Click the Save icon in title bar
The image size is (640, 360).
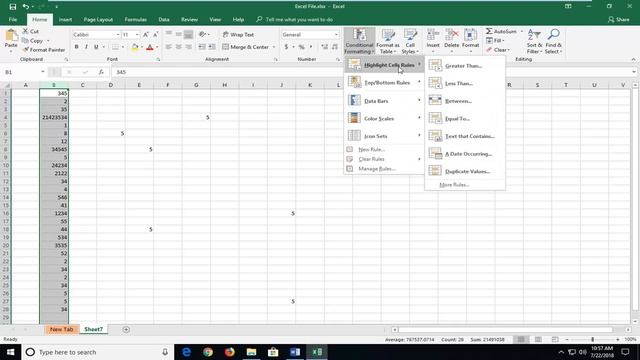click(13, 7)
